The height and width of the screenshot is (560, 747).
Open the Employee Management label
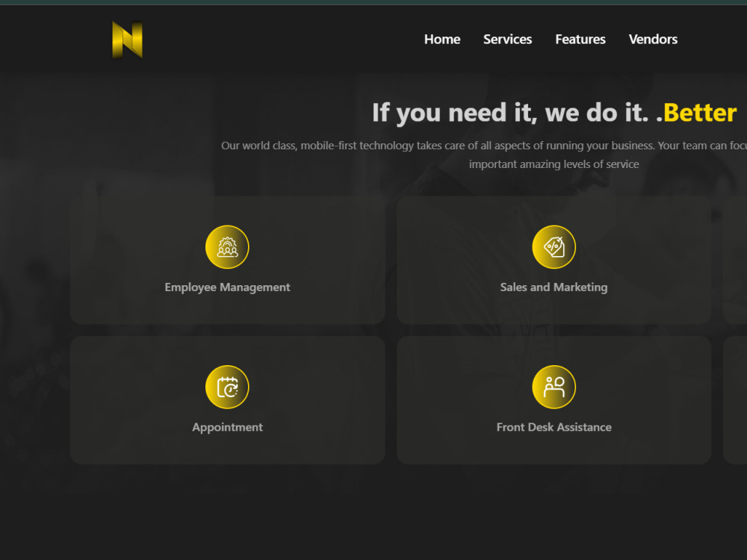pyautogui.click(x=227, y=287)
